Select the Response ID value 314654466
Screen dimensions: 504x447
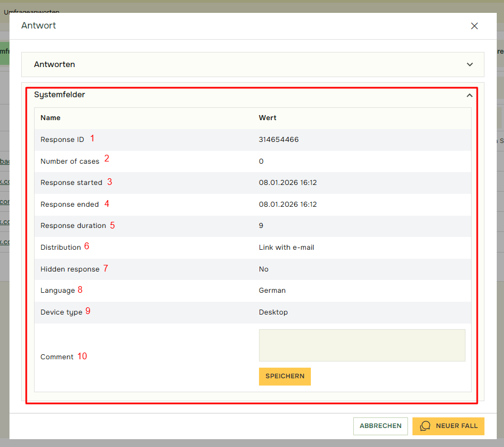click(279, 140)
